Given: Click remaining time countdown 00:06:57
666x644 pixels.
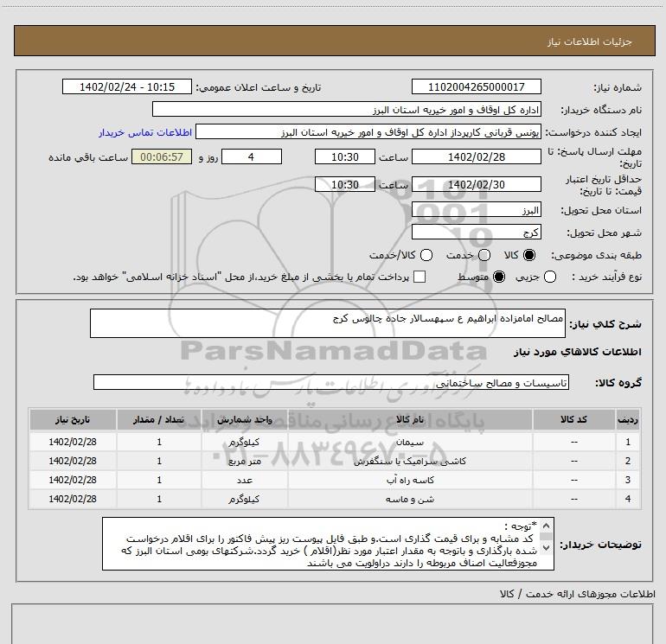Looking at the screenshot, I should (x=162, y=156).
